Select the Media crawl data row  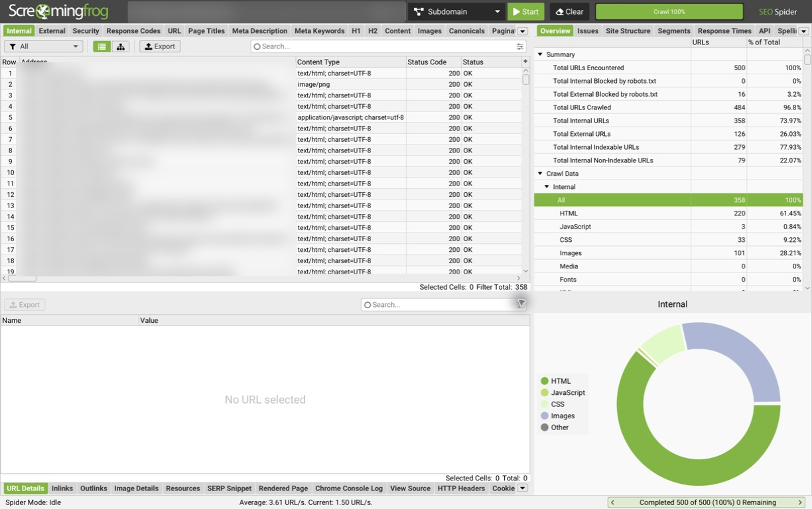[x=668, y=266]
